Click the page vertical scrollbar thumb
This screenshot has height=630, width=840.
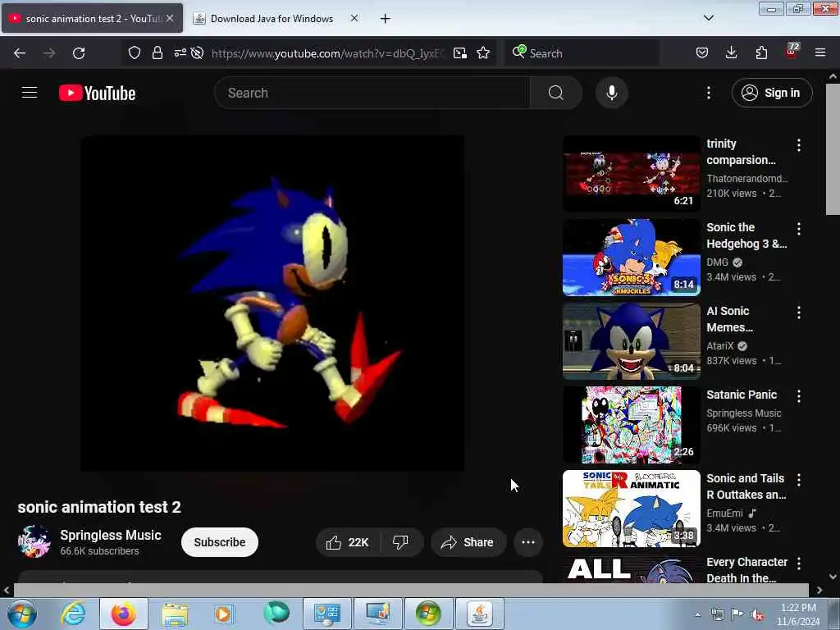tap(833, 149)
